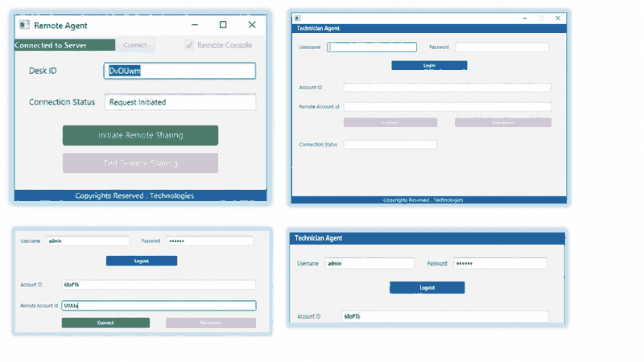Close the Remote Agent window
The image size is (644, 362).
click(252, 25)
